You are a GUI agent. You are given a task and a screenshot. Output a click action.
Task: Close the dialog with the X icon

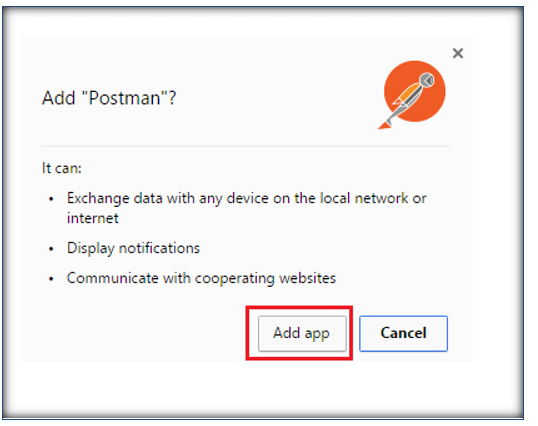pyautogui.click(x=458, y=53)
